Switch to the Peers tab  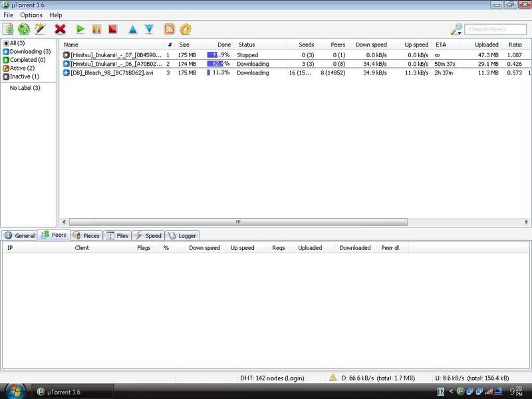pos(54,235)
